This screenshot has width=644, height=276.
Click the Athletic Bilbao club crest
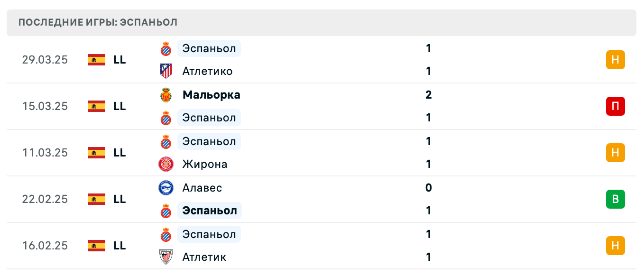pyautogui.click(x=166, y=257)
